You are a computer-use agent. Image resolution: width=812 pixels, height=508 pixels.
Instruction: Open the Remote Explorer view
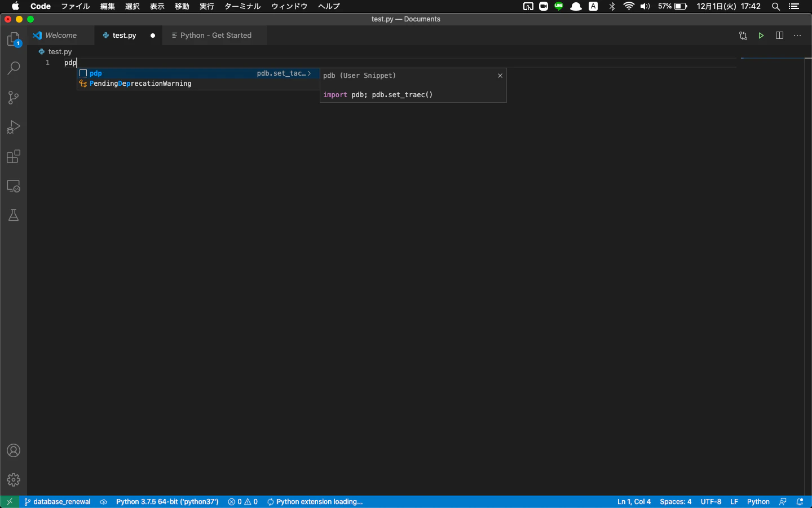[x=14, y=186]
